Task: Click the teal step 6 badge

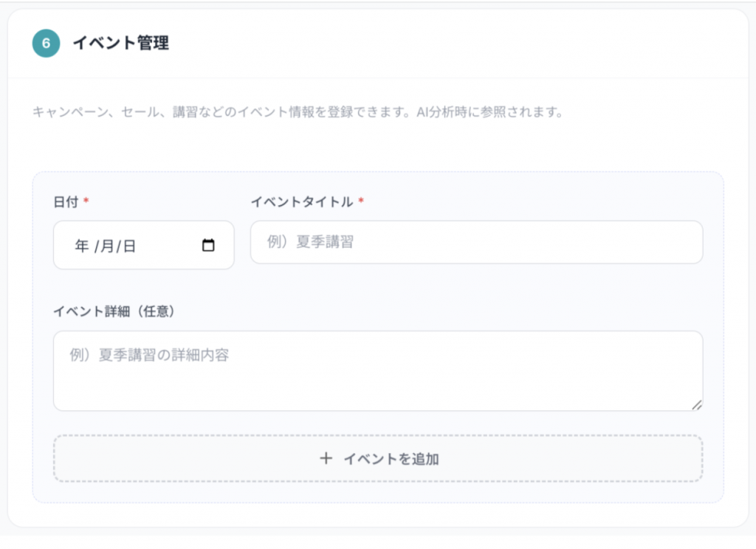Action: coord(46,44)
